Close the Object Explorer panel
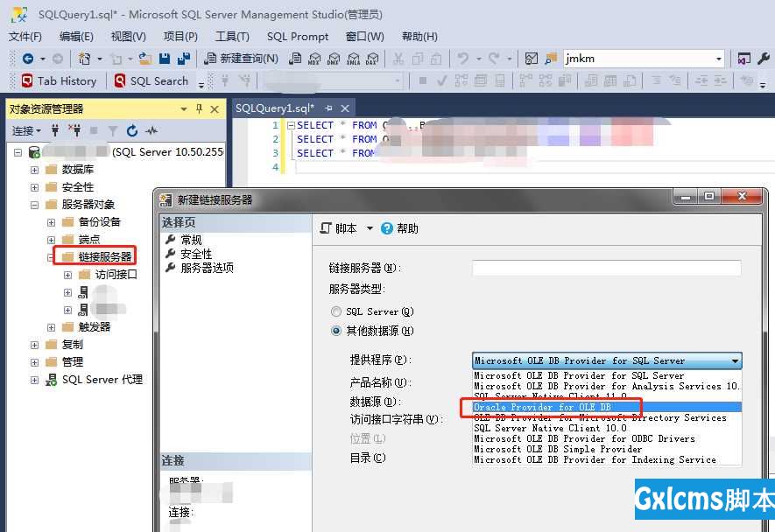Viewport: 775px width, 532px height. click(x=215, y=108)
